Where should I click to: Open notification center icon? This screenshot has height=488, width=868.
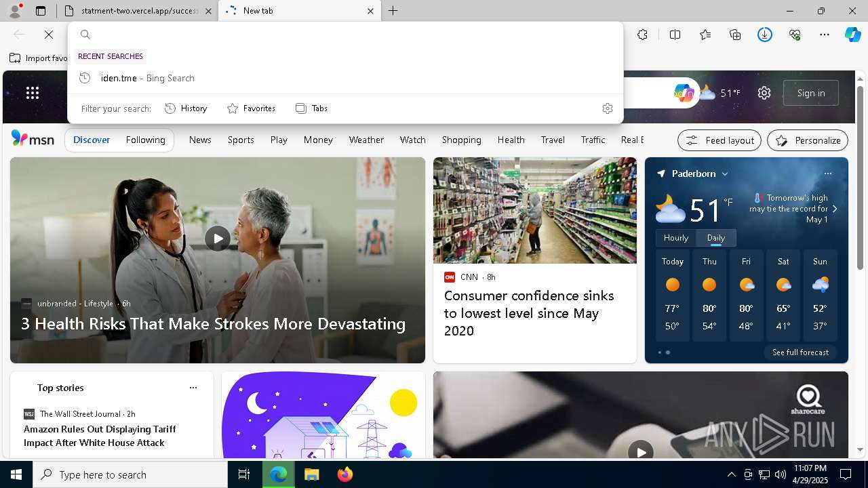[846, 474]
